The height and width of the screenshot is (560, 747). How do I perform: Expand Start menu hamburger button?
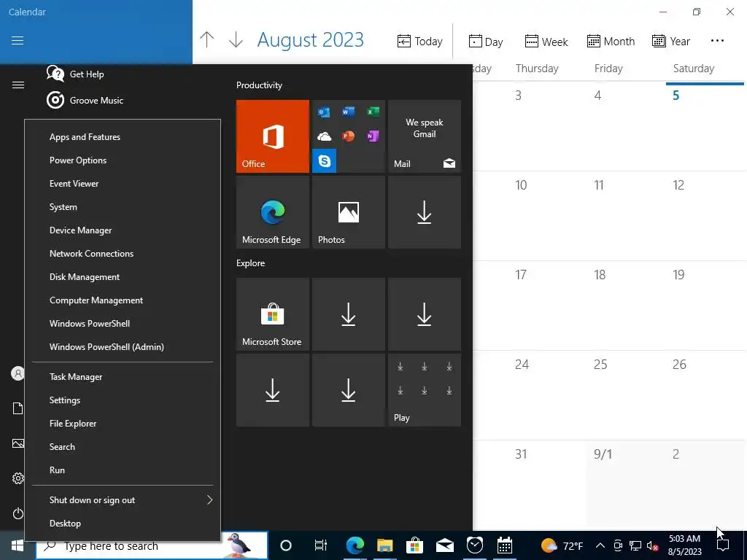pos(18,85)
